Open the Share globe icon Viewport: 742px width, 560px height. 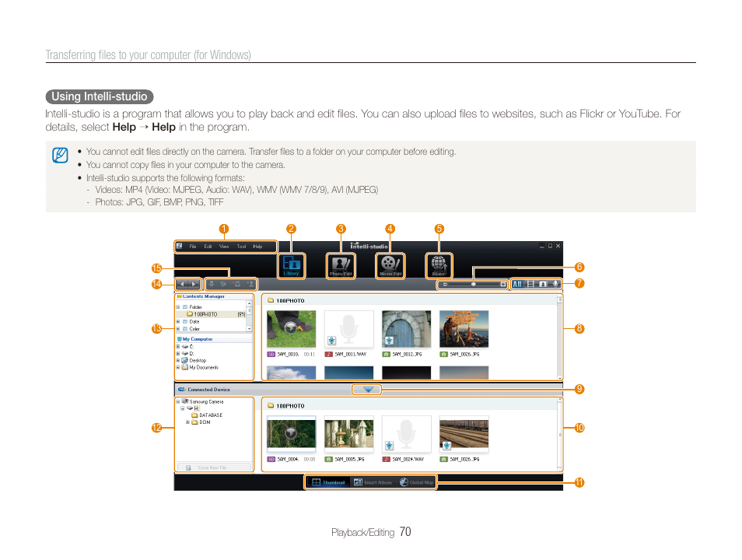point(439,265)
